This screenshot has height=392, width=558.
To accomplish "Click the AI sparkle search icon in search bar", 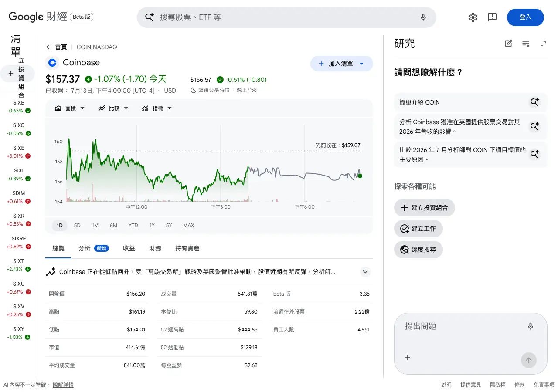I will [x=150, y=17].
